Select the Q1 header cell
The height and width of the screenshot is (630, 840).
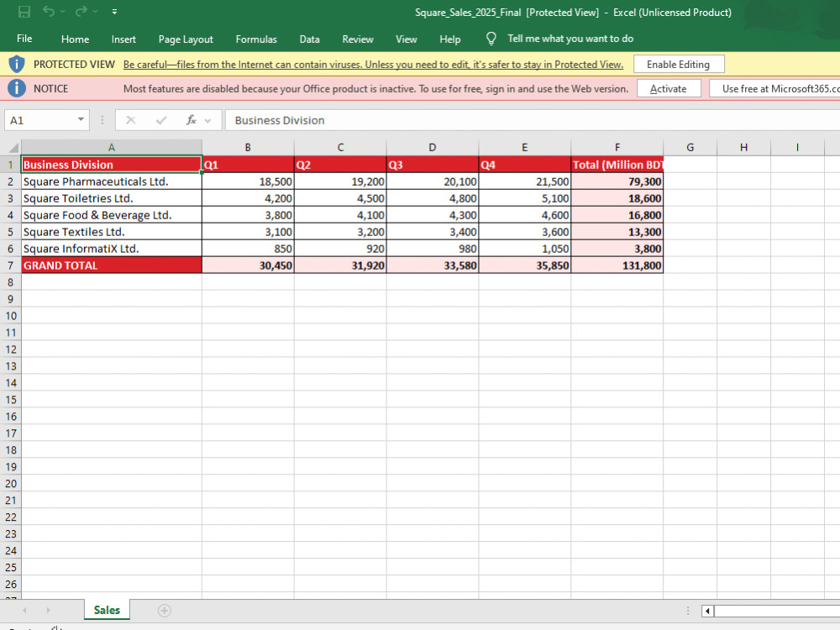coord(248,165)
